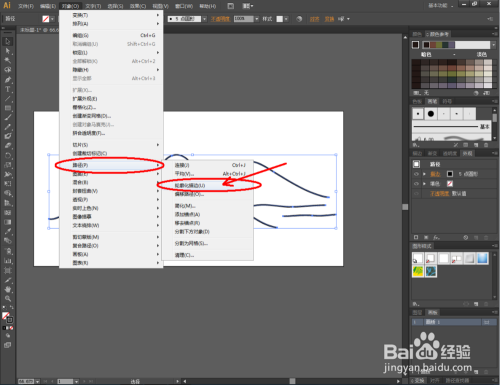This screenshot has width=500, height=385.
Task: Select the Selection (black arrow) tool
Action: (8, 41)
